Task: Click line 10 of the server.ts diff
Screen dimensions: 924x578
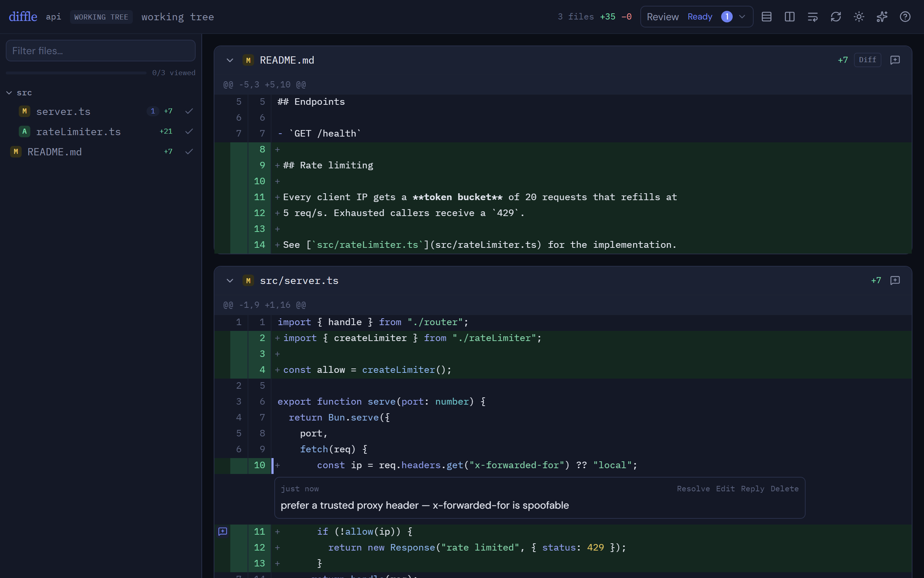Action: (563, 466)
